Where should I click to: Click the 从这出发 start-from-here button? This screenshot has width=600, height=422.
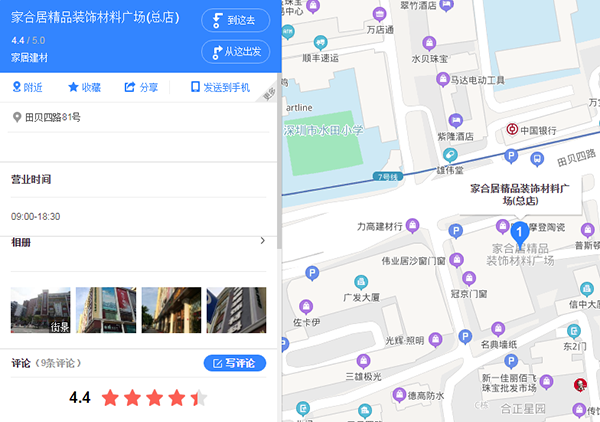[235, 52]
